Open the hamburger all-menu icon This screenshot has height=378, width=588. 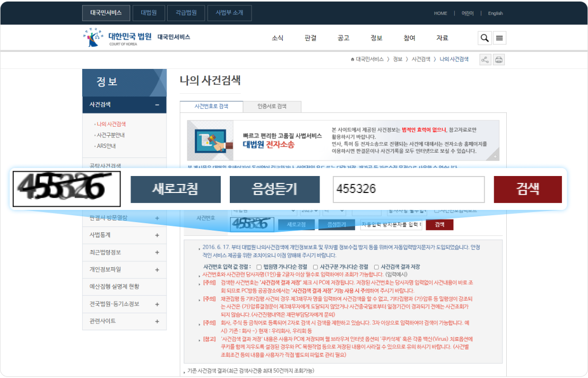pos(499,38)
